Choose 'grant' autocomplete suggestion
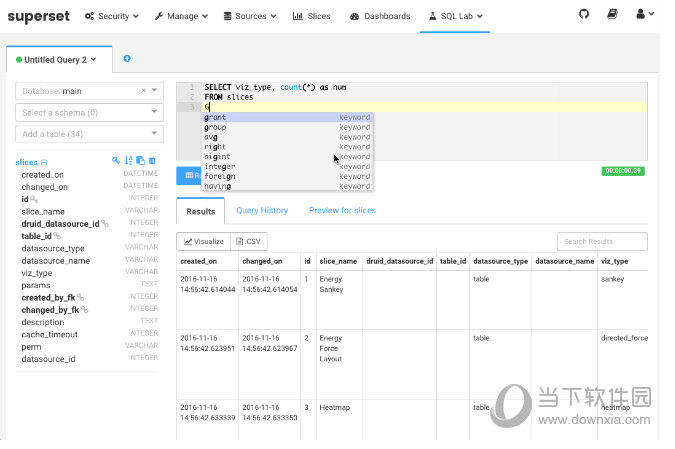 point(287,117)
